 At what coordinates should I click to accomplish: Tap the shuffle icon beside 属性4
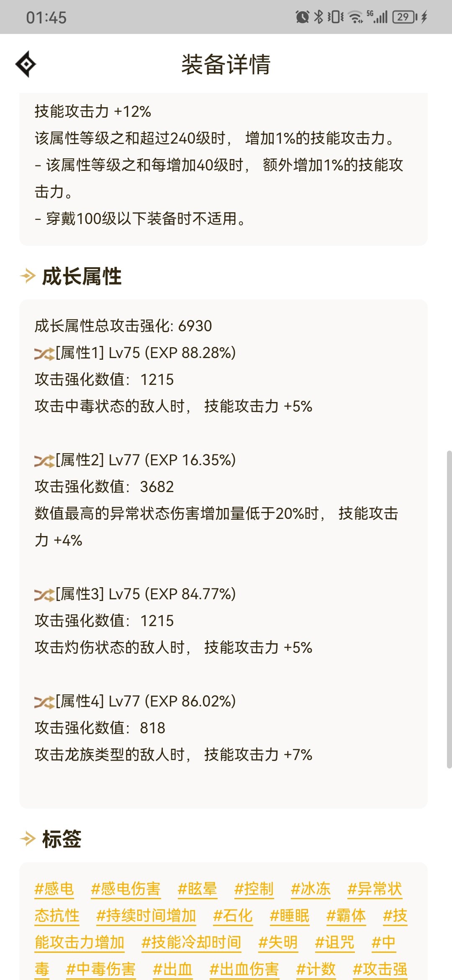point(44,702)
